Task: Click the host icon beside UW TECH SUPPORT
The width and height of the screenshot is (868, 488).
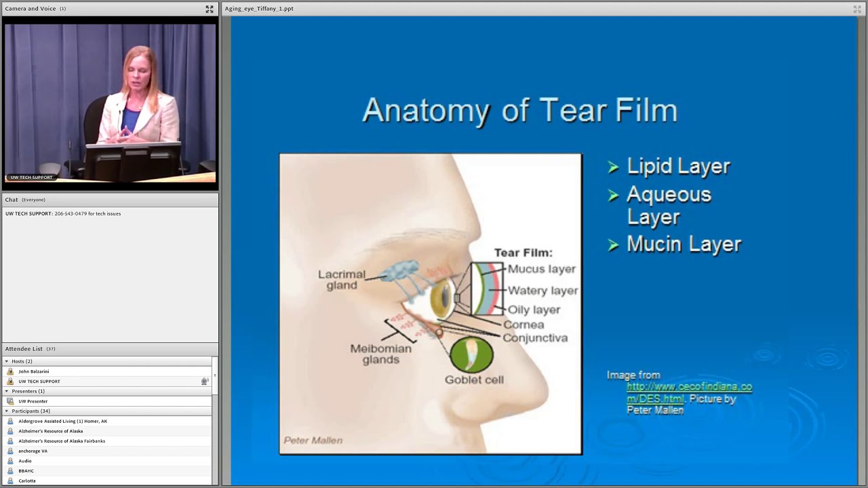Action: (x=10, y=381)
